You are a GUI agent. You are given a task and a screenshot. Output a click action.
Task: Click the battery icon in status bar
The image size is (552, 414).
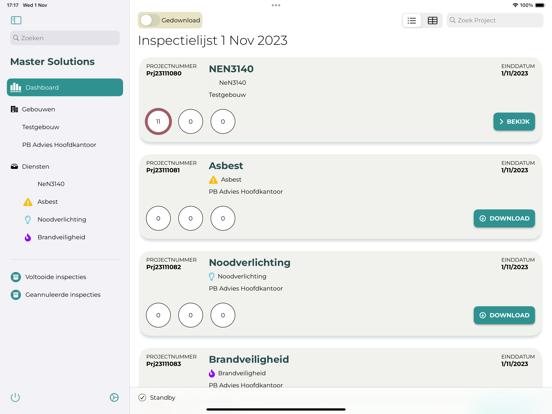click(x=540, y=5)
